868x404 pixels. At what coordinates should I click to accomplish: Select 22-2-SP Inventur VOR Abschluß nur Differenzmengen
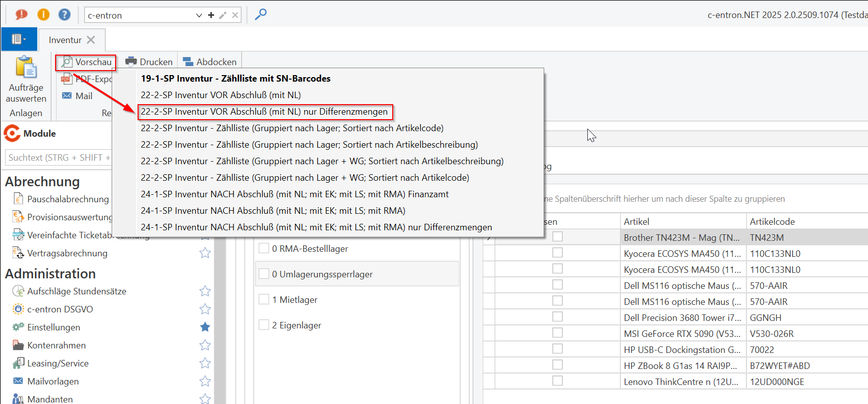tap(264, 112)
